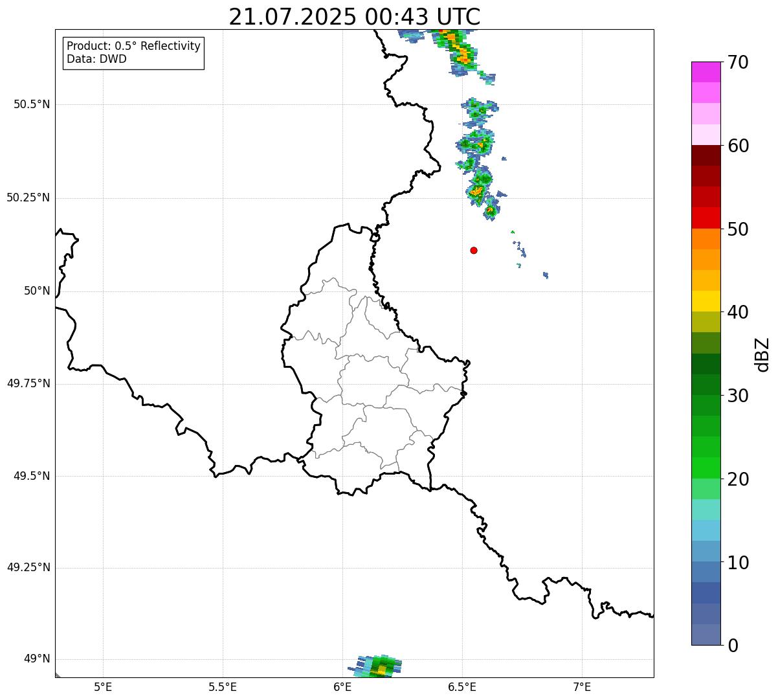
Task: Click the 7°E longitude label
Action: point(582,686)
